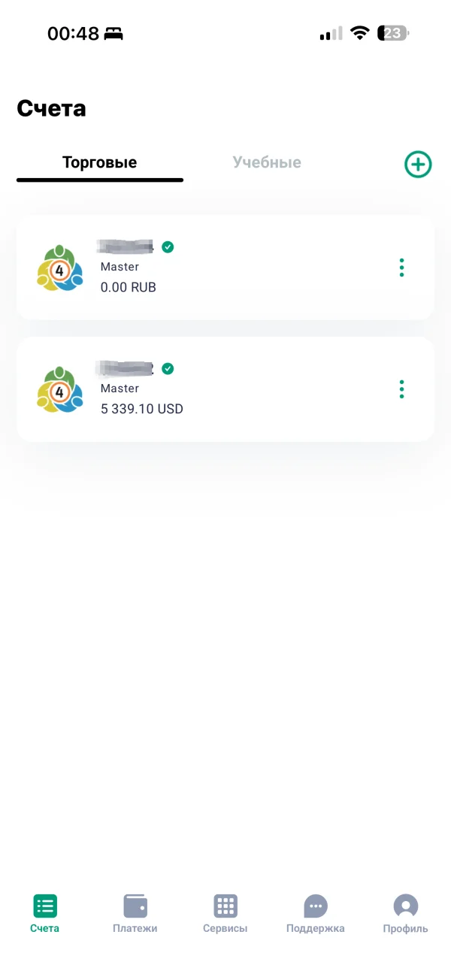Open the three-dot menu for RUB account
Viewport: 451px width, 980px height.
[x=401, y=268]
